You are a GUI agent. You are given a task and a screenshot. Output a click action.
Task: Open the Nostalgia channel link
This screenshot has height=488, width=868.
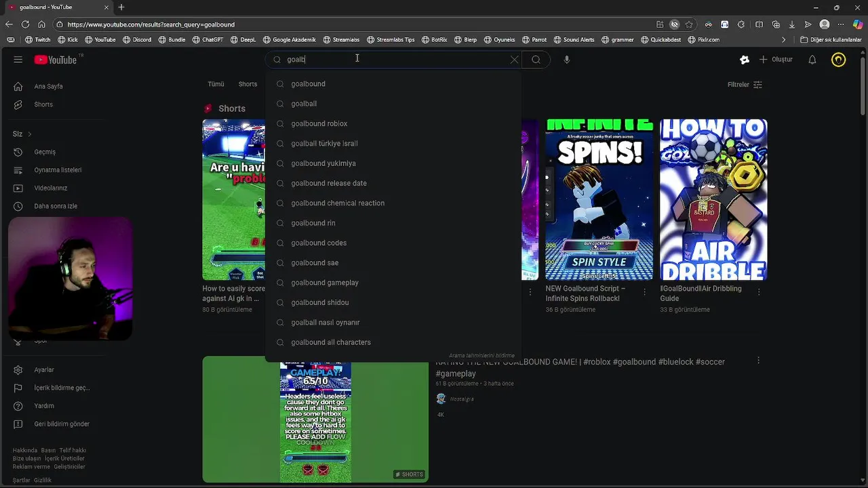coord(462,399)
